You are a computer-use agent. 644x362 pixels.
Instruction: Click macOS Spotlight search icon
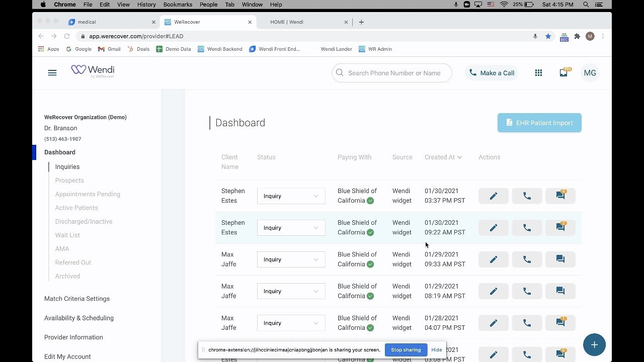[x=586, y=5]
